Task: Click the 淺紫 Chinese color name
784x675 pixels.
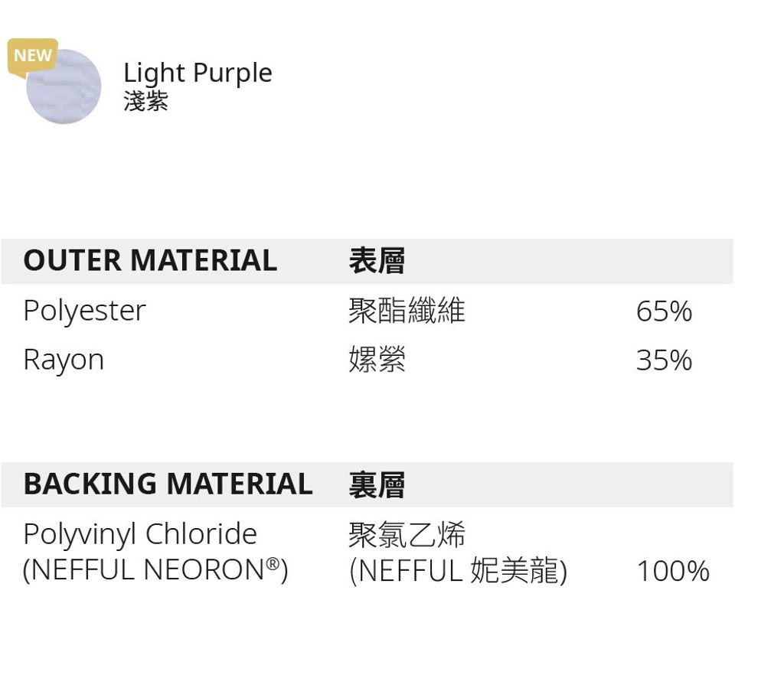Action: 145,101
